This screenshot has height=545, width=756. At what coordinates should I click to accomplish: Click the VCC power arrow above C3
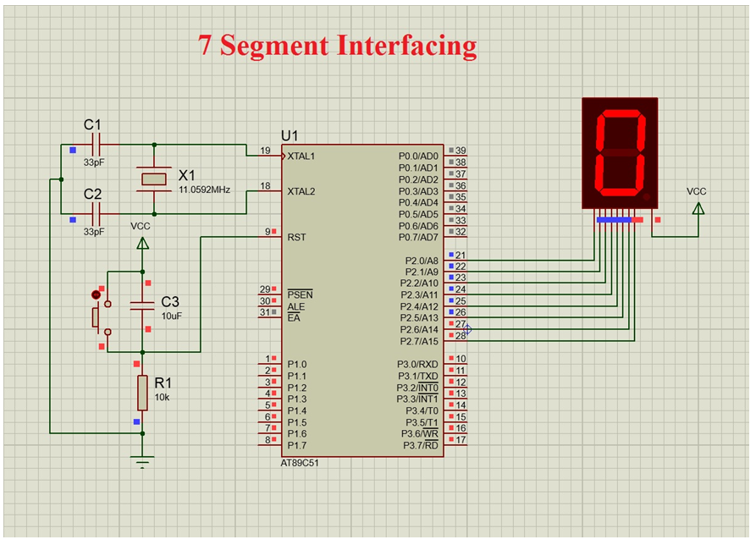[x=142, y=244]
